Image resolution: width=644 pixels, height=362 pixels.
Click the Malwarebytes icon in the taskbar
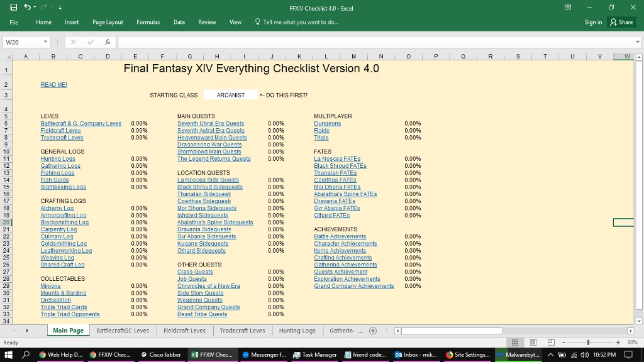click(517, 354)
